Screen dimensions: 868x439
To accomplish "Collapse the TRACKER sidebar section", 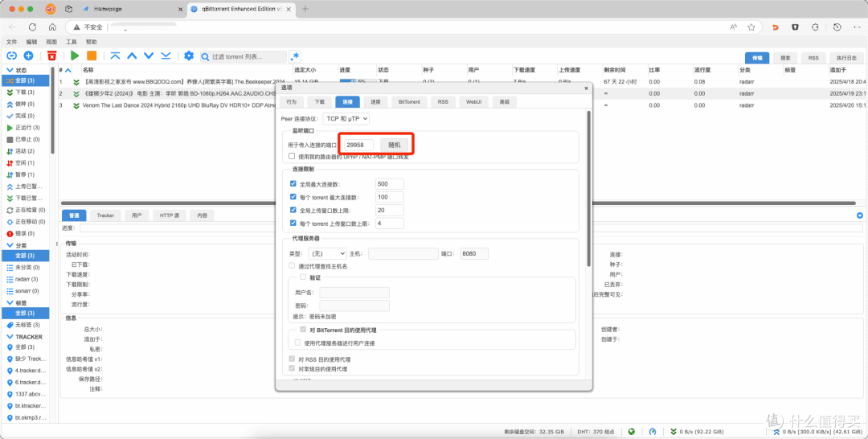I will tap(10, 337).
